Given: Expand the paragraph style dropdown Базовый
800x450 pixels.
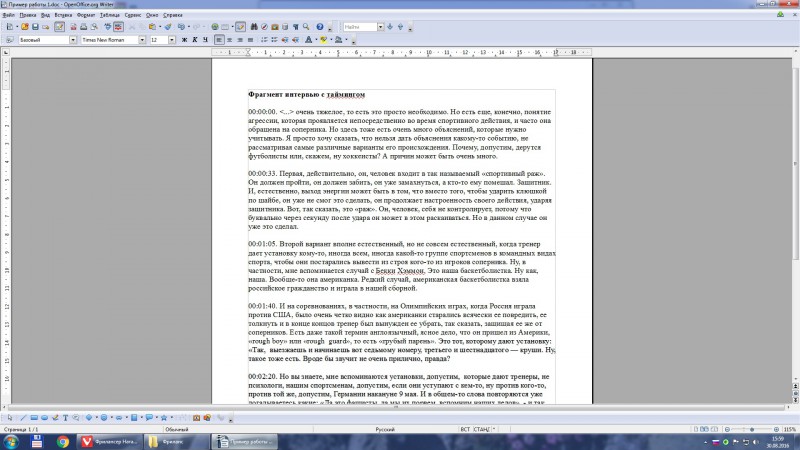Looking at the screenshot, I should (73, 40).
